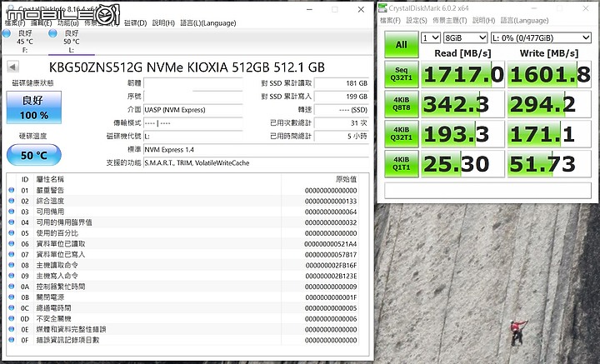Screen dimensions: 600x364
Task: Click the total host writes value 199 GB
Action: click(342, 97)
